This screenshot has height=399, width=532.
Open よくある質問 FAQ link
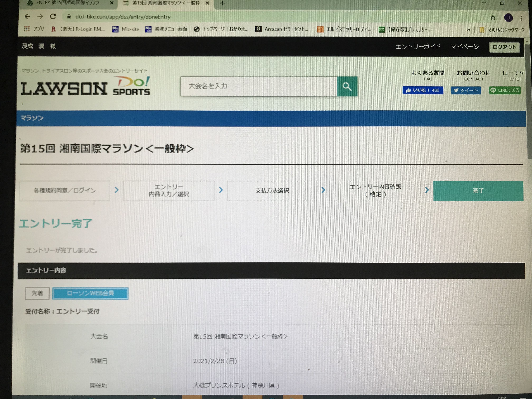pos(428,75)
